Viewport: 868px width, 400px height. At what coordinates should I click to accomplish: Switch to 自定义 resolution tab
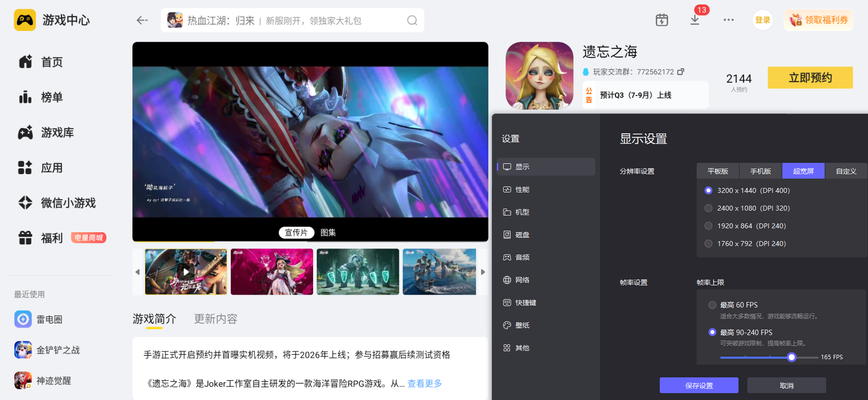(x=846, y=171)
